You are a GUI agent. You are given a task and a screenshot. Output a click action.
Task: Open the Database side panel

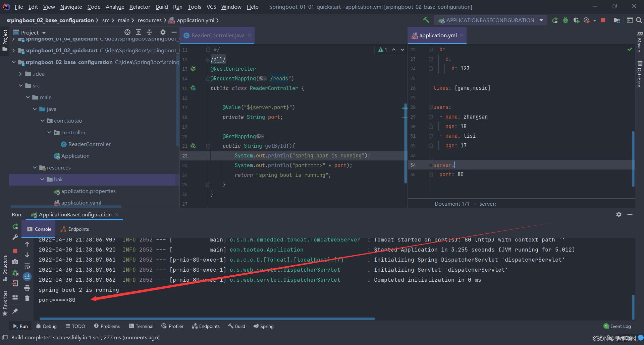(x=639, y=74)
